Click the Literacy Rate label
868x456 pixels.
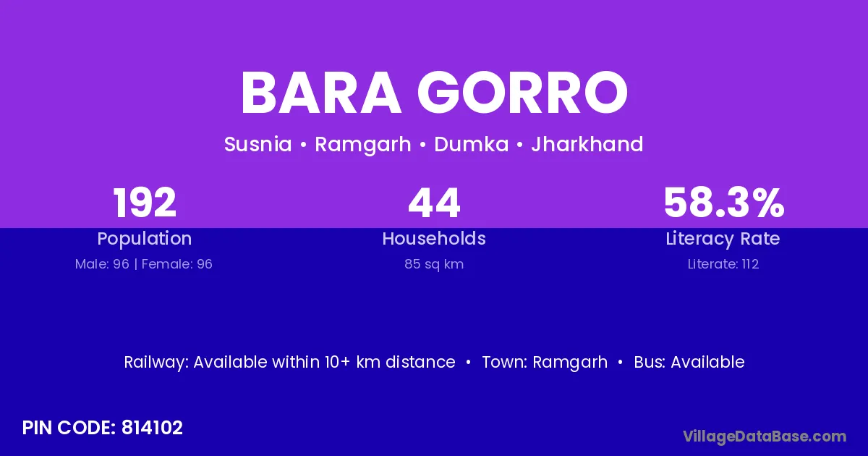click(x=723, y=239)
